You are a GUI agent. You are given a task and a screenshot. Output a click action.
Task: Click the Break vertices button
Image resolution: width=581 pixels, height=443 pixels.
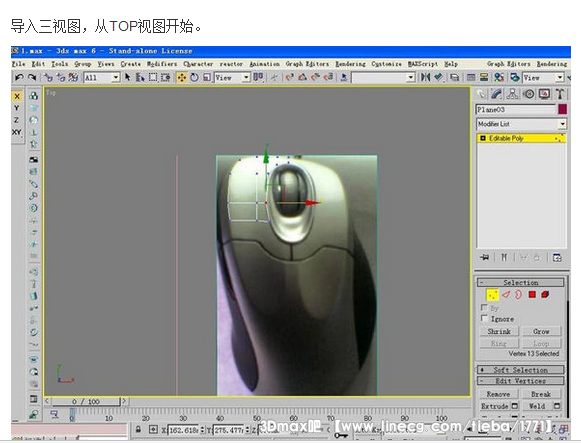pos(541,394)
